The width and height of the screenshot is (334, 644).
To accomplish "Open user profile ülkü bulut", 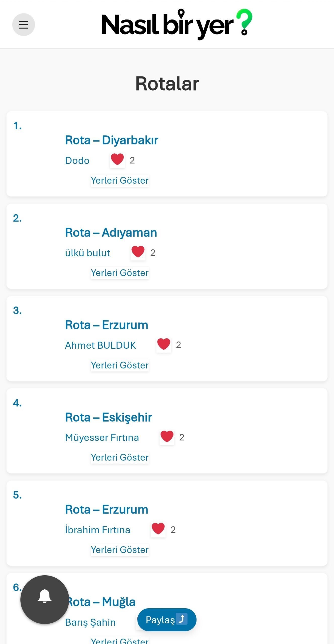I will tap(87, 253).
